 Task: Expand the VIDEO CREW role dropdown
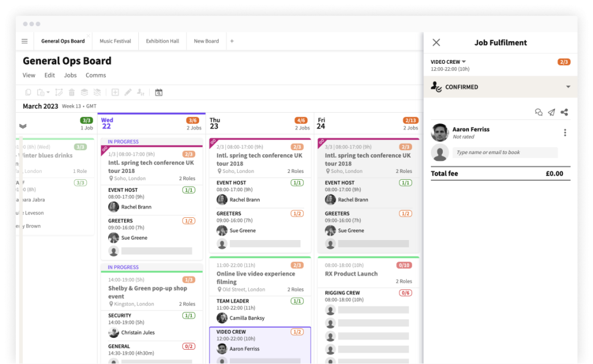pyautogui.click(x=464, y=62)
